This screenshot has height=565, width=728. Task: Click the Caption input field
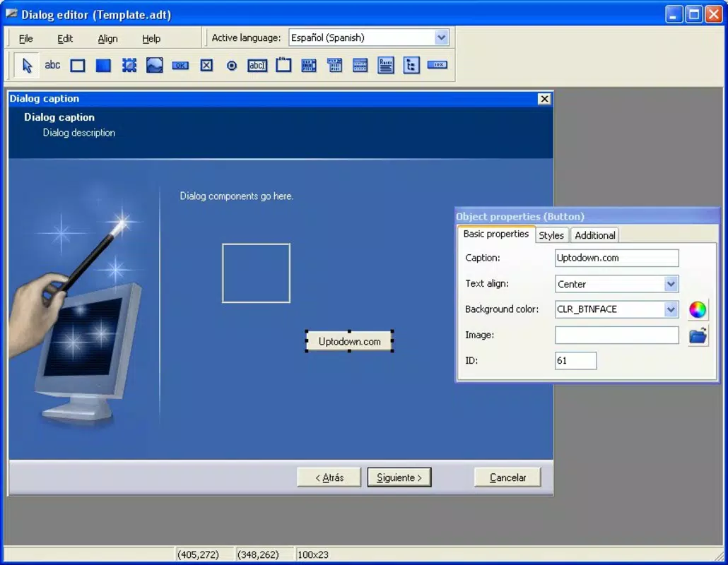point(616,258)
